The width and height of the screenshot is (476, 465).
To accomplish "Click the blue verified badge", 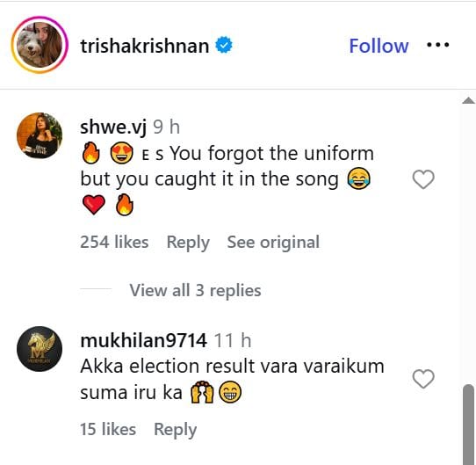I will pyautogui.click(x=224, y=45).
